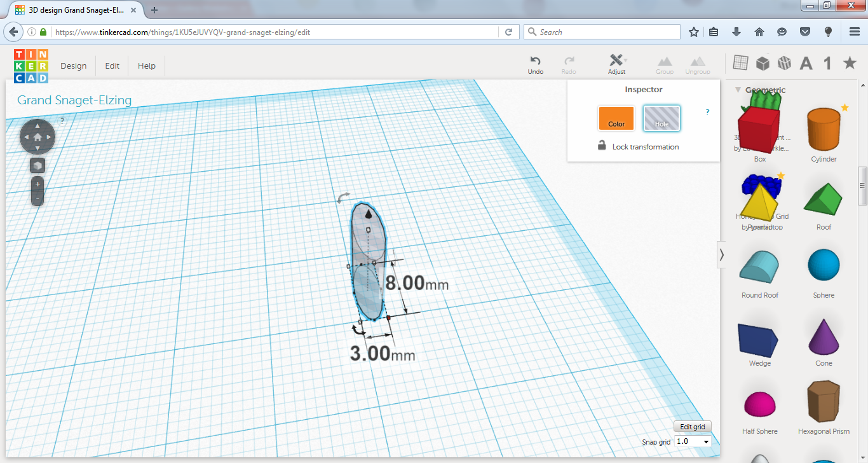Open the letters category (A icon)
This screenshot has width=868, height=463.
point(806,63)
